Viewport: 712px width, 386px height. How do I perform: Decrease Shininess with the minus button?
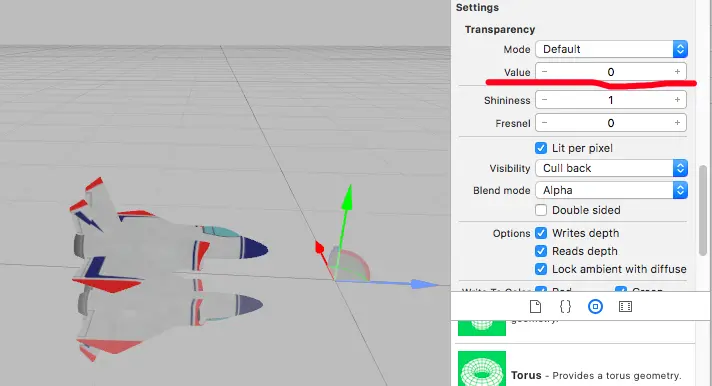point(544,100)
